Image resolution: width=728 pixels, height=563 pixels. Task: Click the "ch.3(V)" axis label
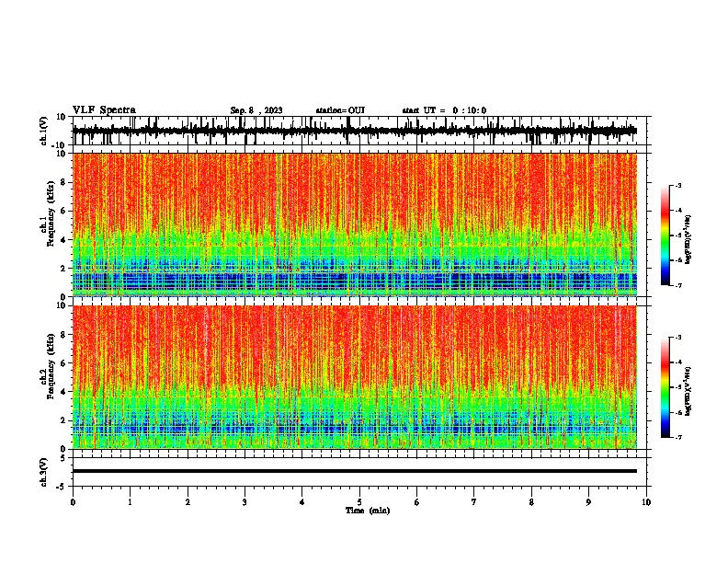click(x=44, y=472)
